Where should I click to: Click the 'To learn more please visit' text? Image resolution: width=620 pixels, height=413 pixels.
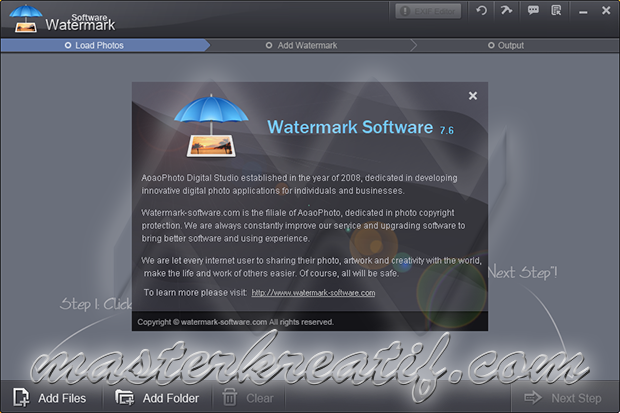(x=195, y=293)
